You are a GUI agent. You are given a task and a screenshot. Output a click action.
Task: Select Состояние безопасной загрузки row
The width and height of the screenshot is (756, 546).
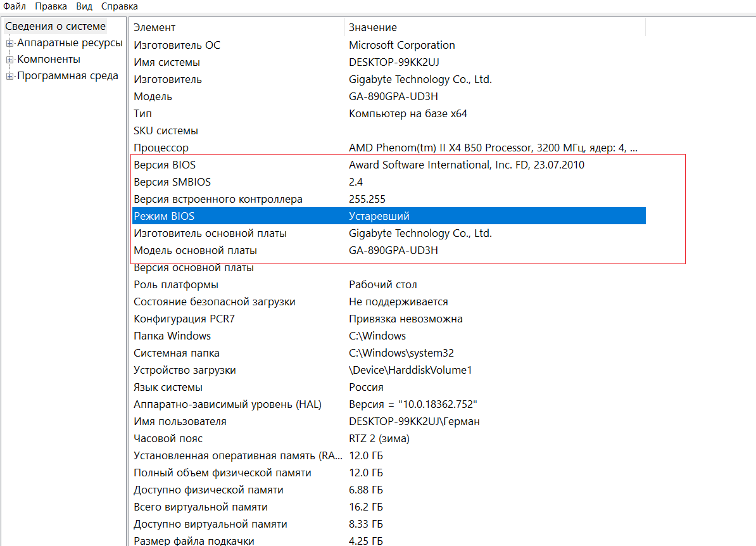(389, 302)
